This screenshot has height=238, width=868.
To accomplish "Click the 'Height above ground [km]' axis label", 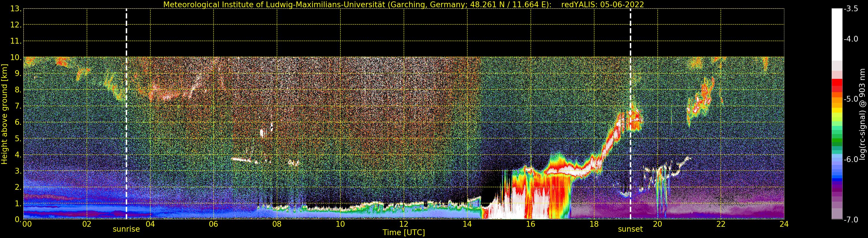I will coord(4,114).
